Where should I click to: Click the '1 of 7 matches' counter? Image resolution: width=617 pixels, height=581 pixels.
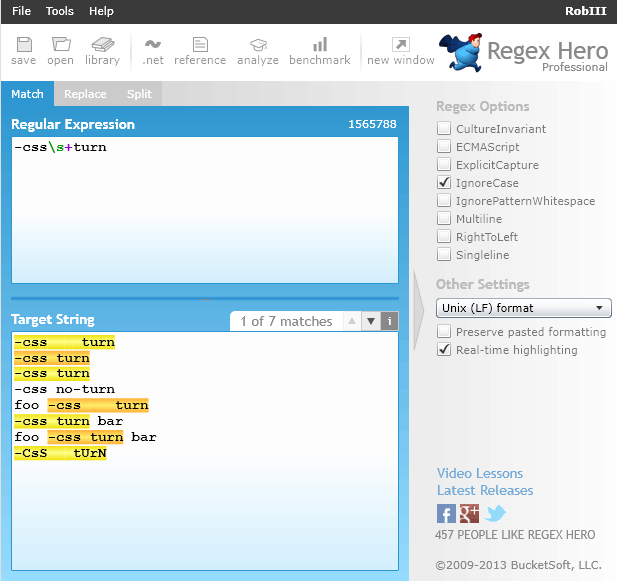pyautogui.click(x=286, y=321)
